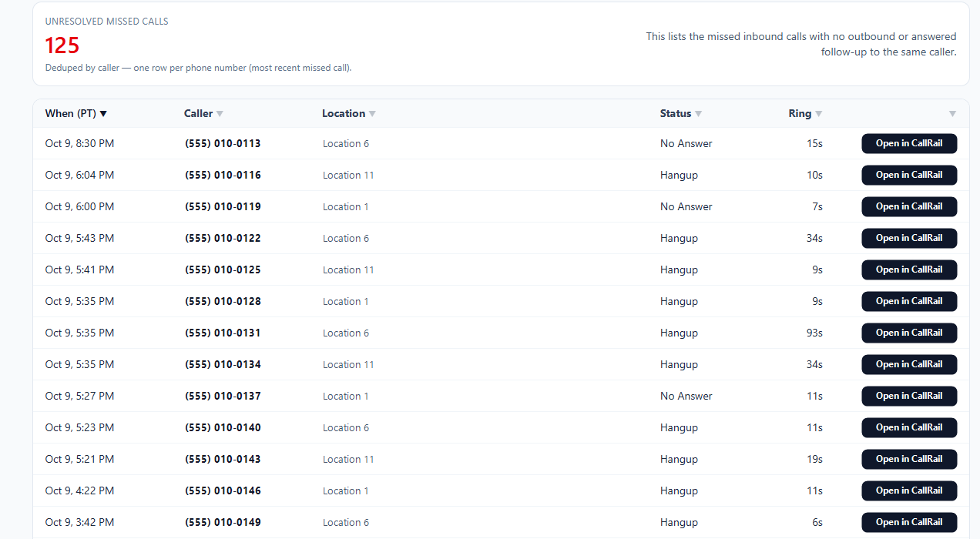
Task: Sort by the When (PT) column arrow
Action: pyautogui.click(x=103, y=114)
